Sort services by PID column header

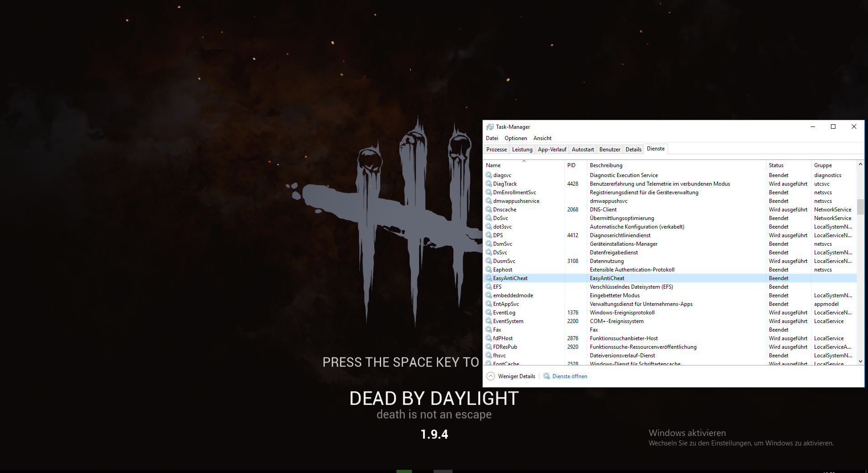[576, 165]
